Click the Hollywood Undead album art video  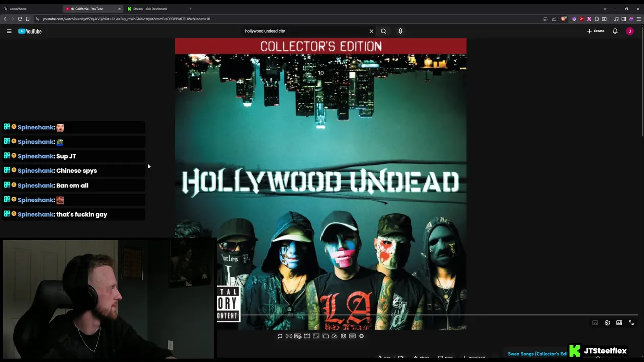(320, 184)
